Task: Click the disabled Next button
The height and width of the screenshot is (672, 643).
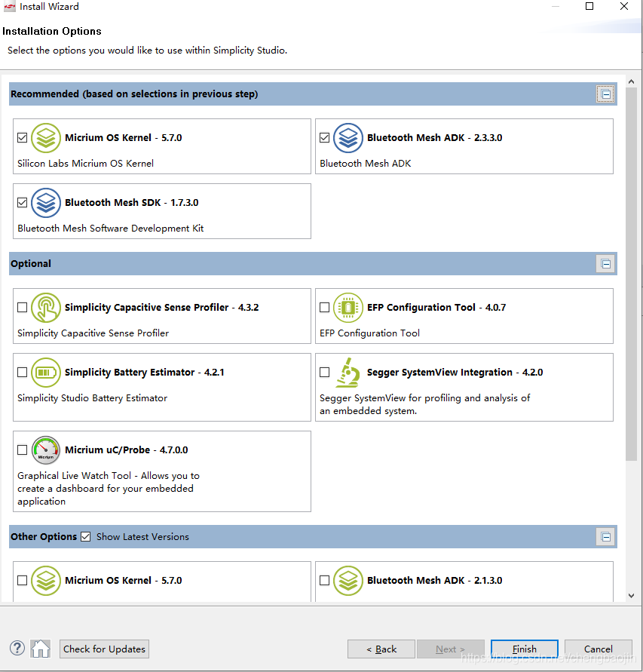Action: click(450, 649)
